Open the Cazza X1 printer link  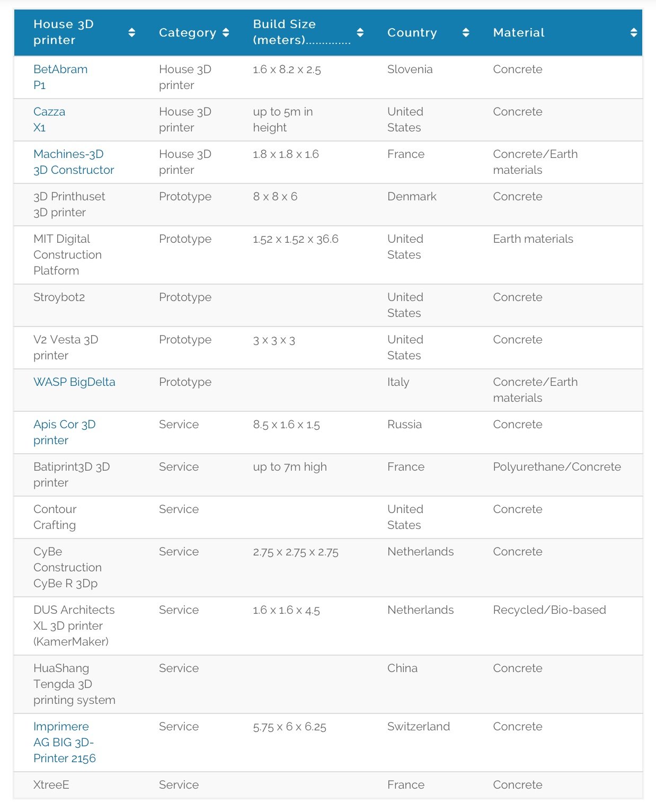[x=49, y=120]
